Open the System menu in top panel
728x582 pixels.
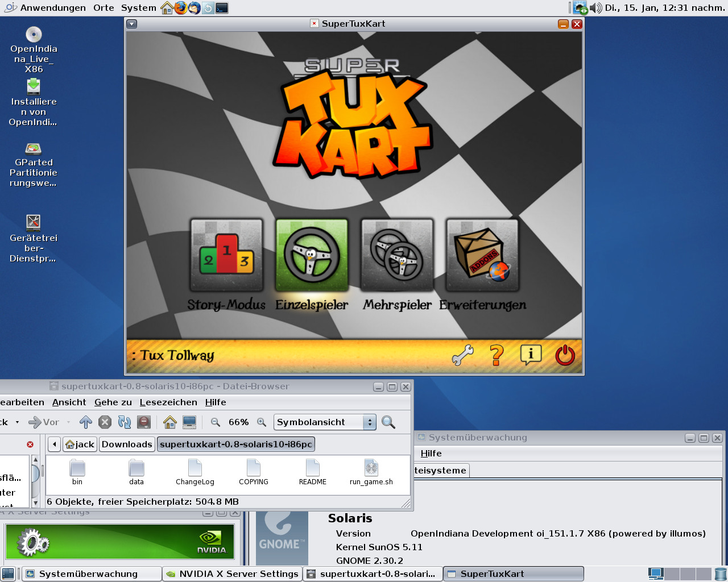pos(139,8)
